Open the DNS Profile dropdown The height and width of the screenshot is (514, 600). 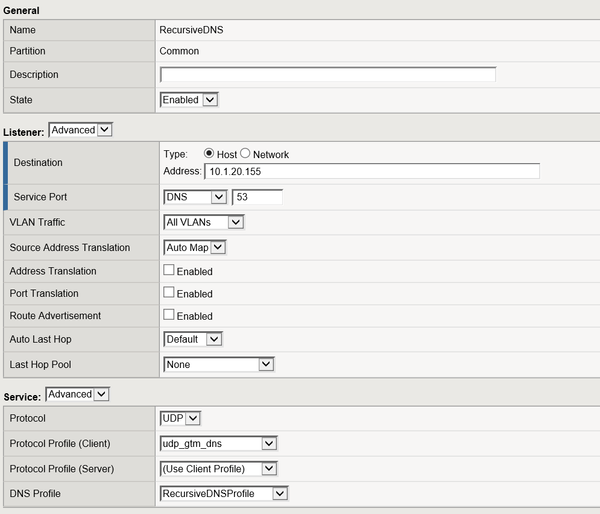pyautogui.click(x=224, y=493)
